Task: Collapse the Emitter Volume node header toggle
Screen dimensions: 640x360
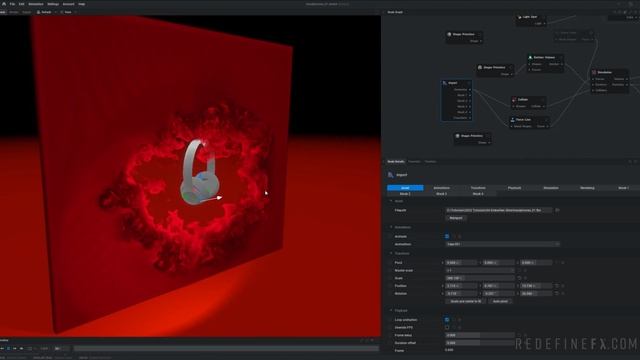Action: 561,58
